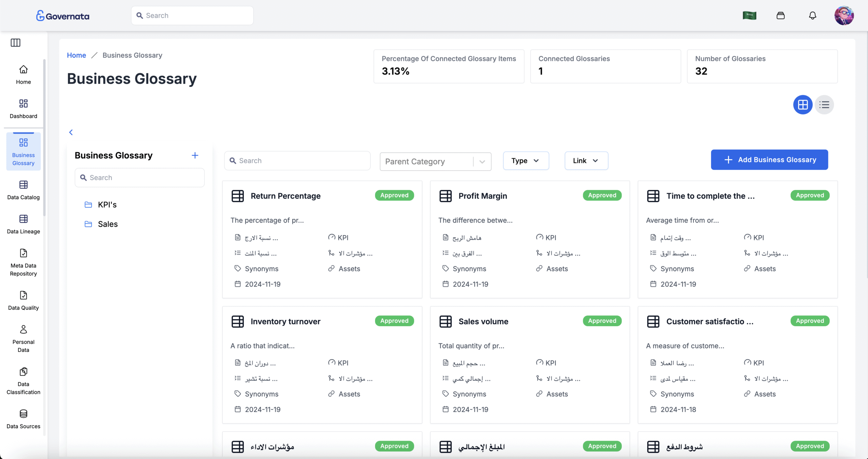The width and height of the screenshot is (868, 459).
Task: Click the Connected Glossaries stat card
Action: coord(606,66)
